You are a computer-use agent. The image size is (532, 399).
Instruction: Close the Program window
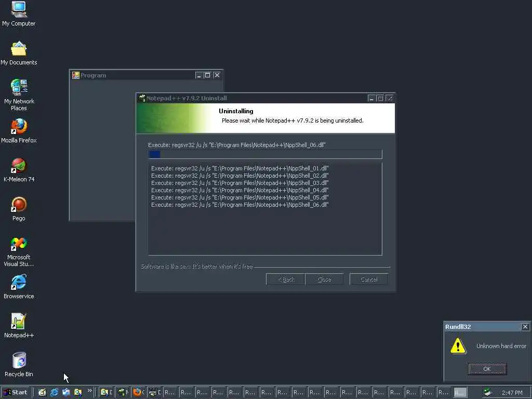click(x=217, y=75)
